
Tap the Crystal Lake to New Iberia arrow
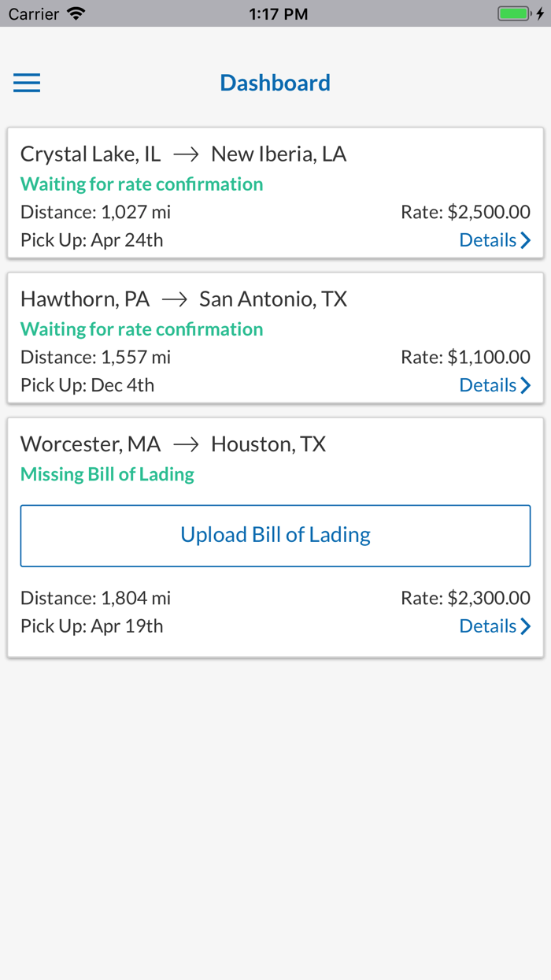pos(186,154)
